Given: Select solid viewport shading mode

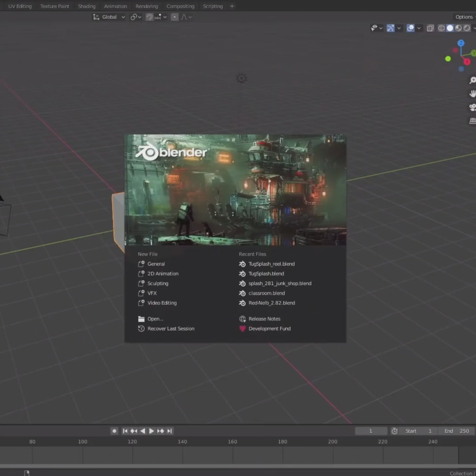Looking at the screenshot, I should (450, 28).
